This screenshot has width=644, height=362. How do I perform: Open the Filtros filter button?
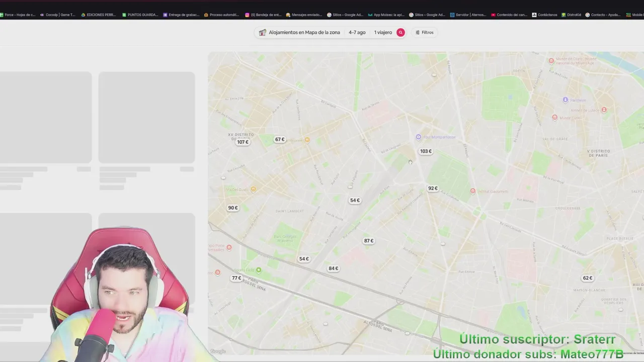[425, 32]
